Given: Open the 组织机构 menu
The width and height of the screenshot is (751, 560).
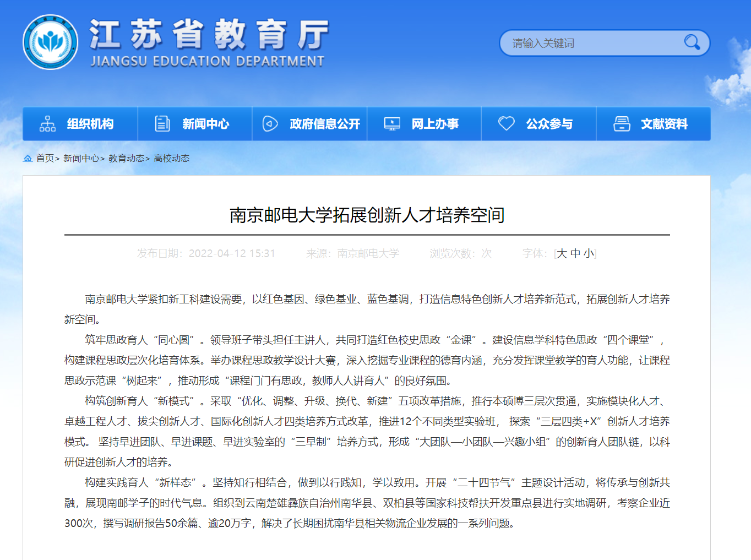Looking at the screenshot, I should (x=90, y=124).
